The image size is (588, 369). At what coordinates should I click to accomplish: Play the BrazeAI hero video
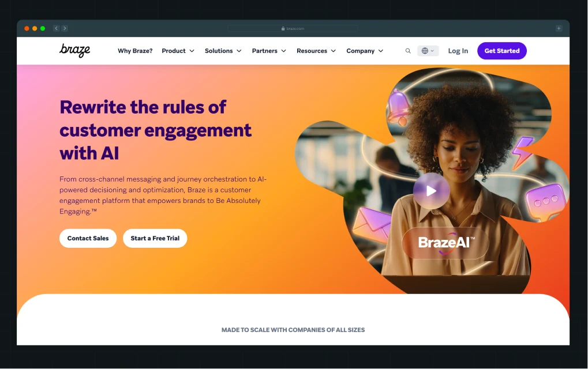(x=431, y=191)
